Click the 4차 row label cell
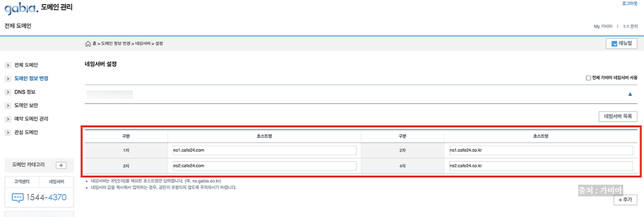Screen dimensions: 644x217 click(403, 166)
